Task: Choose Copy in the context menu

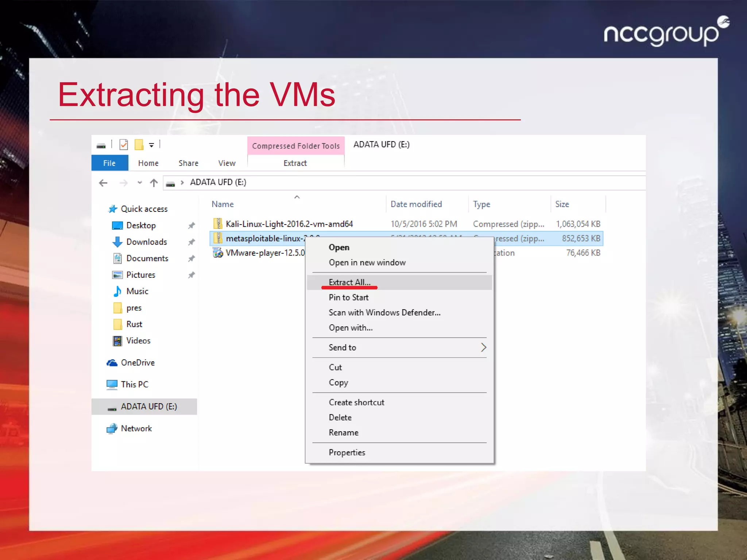Action: pos(338,382)
